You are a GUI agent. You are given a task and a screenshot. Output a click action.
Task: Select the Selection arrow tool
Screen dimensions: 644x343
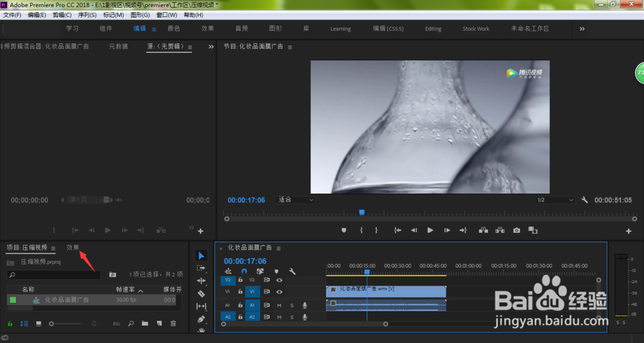(201, 256)
